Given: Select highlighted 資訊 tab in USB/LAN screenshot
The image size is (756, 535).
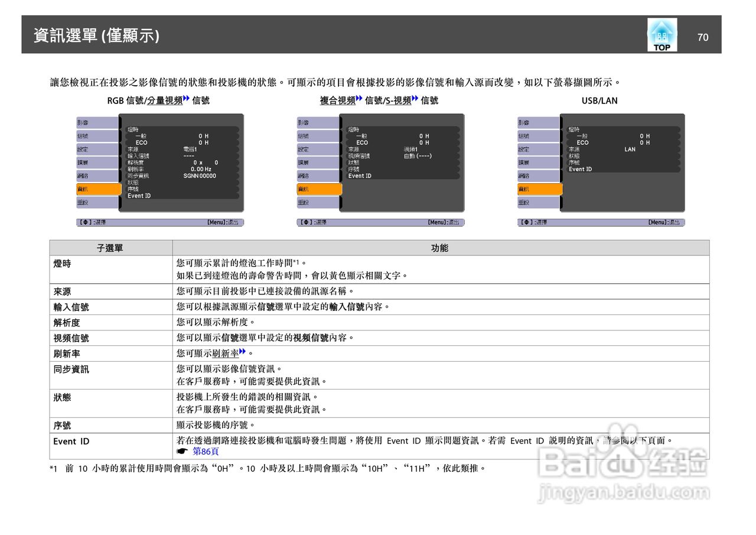Looking at the screenshot, I should (x=540, y=189).
